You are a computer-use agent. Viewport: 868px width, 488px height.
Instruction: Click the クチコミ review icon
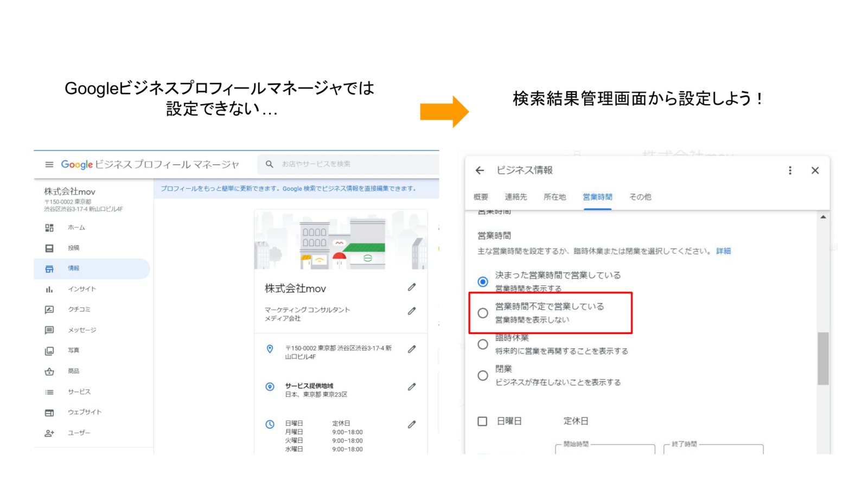49,310
